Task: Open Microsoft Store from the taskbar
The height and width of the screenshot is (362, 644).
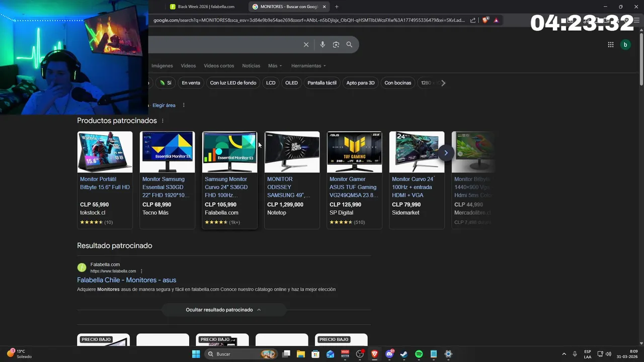Action: [x=315, y=354]
